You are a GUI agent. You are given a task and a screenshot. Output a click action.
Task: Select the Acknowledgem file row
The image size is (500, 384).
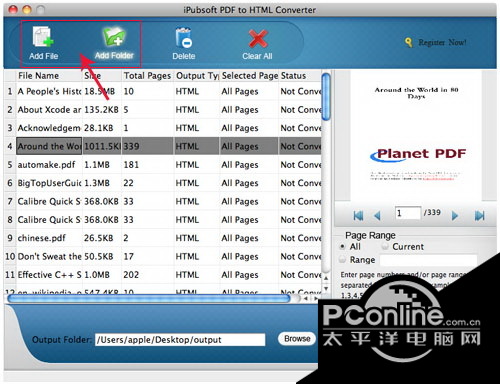(163, 128)
